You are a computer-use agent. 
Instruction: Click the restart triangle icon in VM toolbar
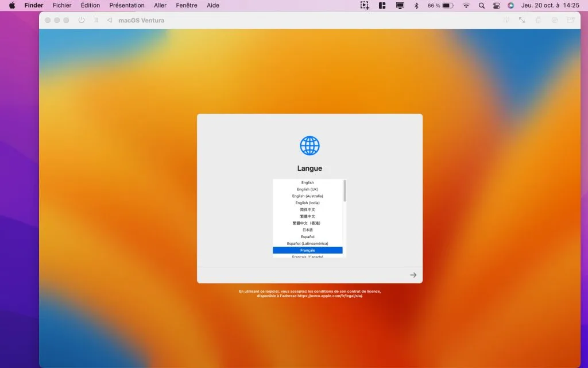click(x=110, y=20)
